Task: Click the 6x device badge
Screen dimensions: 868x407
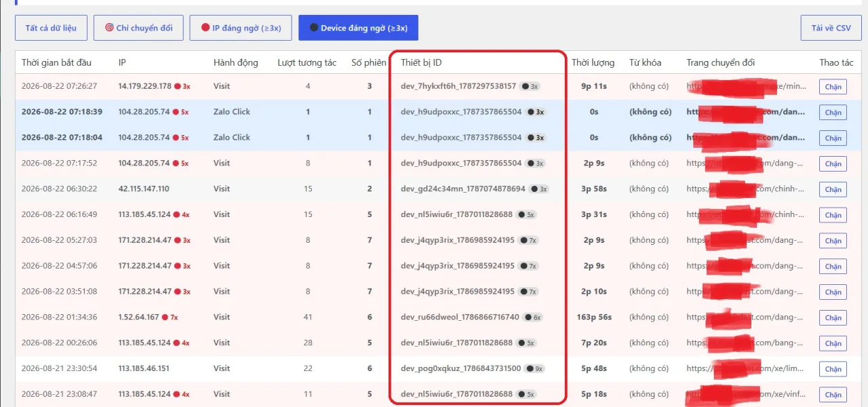Action: click(533, 317)
